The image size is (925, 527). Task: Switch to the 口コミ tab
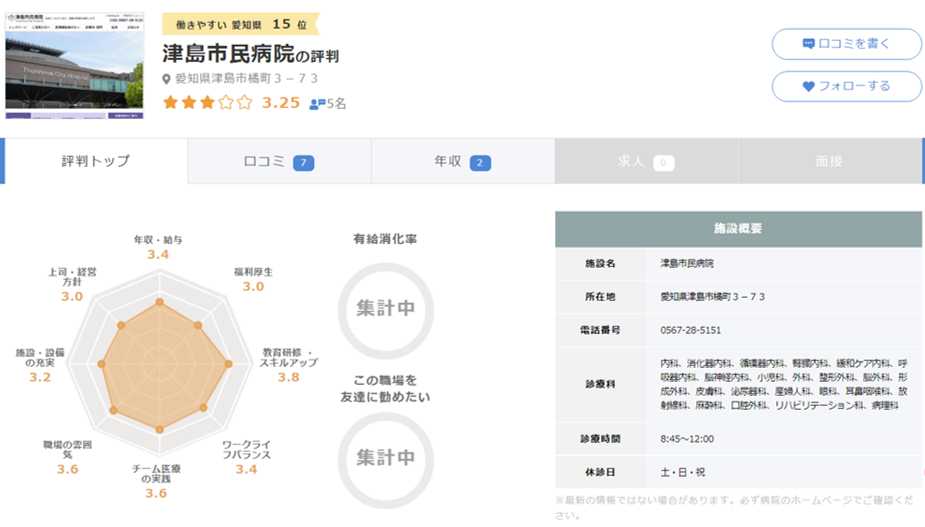(x=279, y=161)
